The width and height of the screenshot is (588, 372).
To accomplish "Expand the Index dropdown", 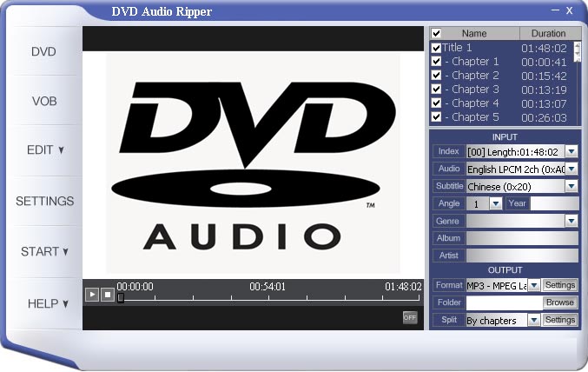I will (x=571, y=151).
